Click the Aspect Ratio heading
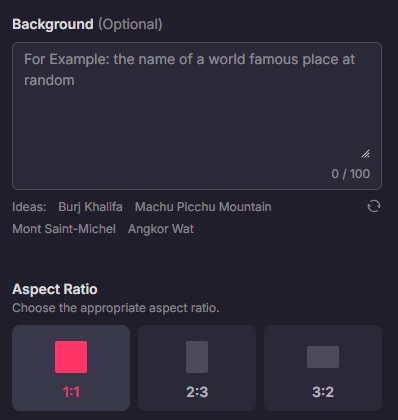This screenshot has width=398, height=420. (55, 289)
